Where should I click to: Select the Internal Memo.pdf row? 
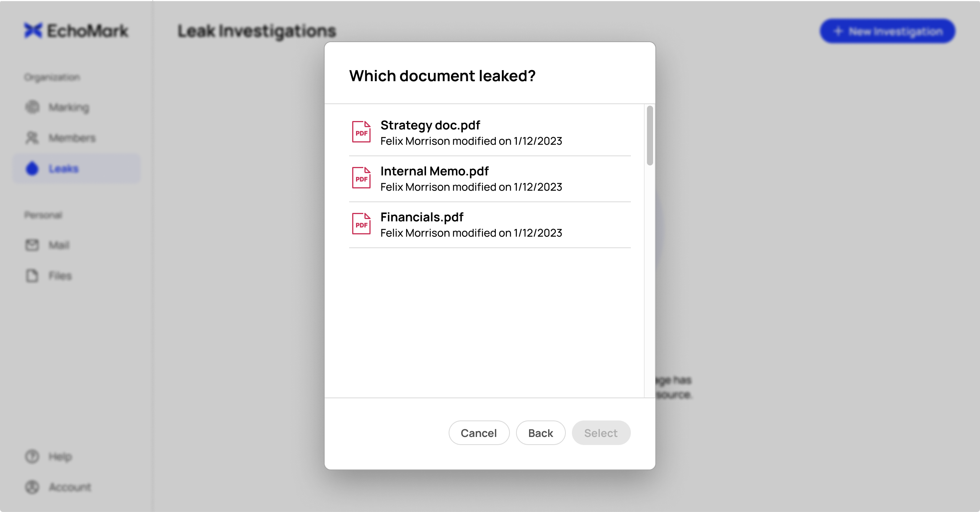(x=490, y=179)
